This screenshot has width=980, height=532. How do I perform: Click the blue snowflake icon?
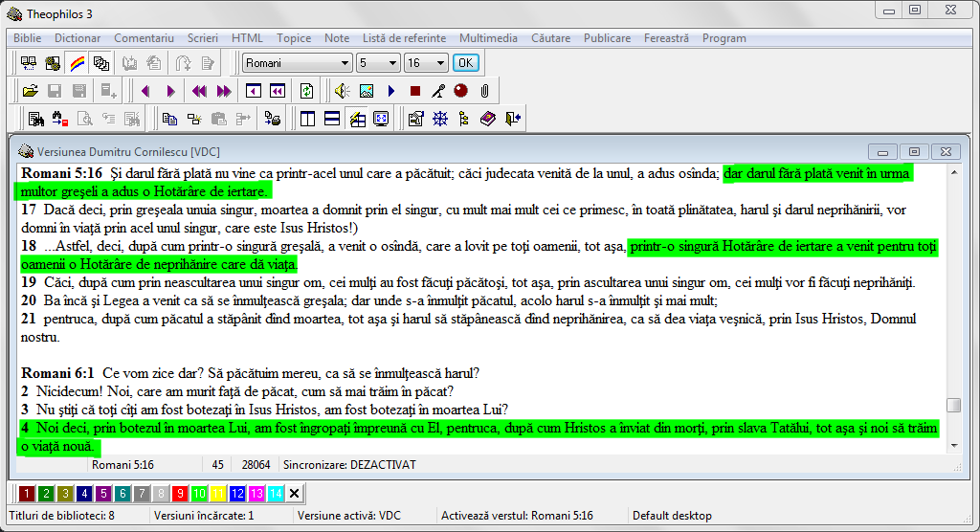(440, 119)
